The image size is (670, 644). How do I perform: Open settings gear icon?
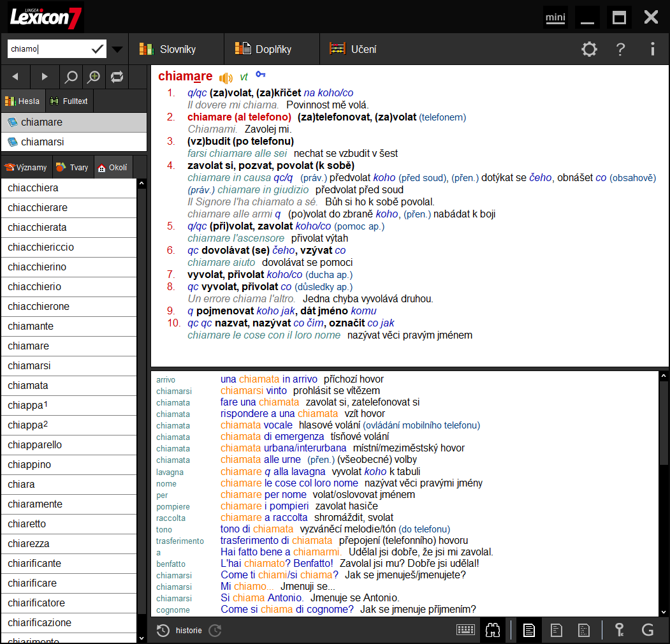point(589,49)
